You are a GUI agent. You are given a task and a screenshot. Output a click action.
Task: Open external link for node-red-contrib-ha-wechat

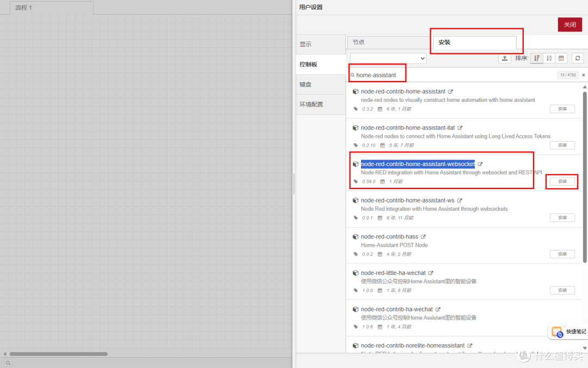pyautogui.click(x=438, y=310)
